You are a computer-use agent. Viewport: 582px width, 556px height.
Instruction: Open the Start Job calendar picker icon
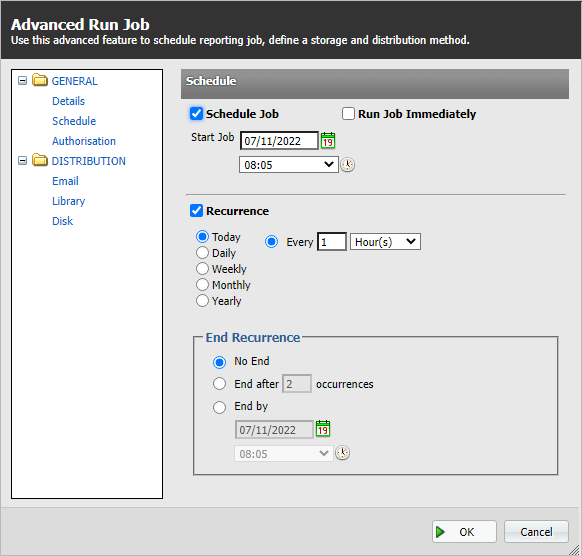pos(328,140)
